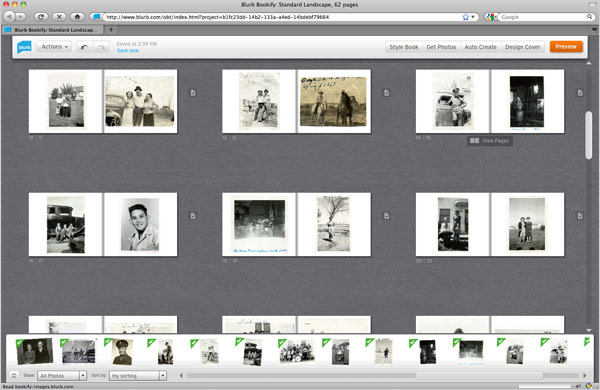Open the Google search engine selector

tap(491, 17)
